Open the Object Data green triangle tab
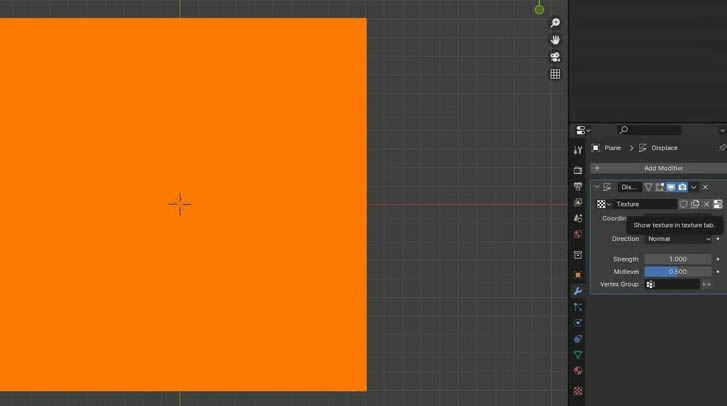 pos(578,355)
